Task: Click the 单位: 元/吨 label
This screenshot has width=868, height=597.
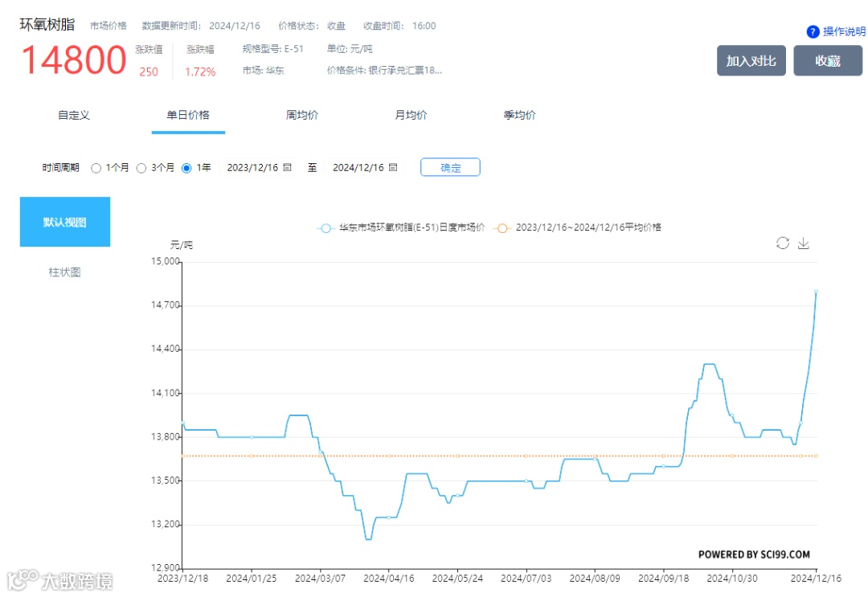Action: point(350,49)
